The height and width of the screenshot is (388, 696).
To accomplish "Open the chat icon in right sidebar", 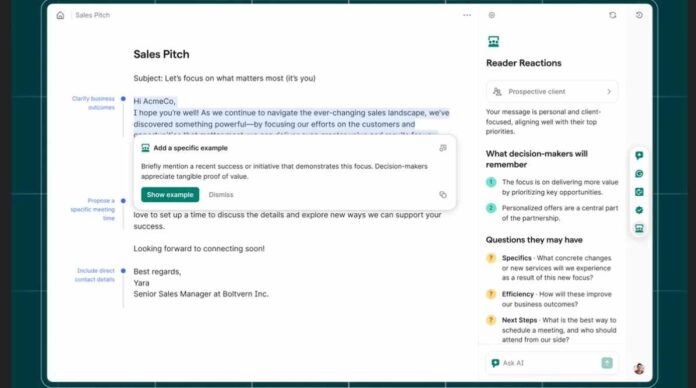I will pyautogui.click(x=639, y=155).
